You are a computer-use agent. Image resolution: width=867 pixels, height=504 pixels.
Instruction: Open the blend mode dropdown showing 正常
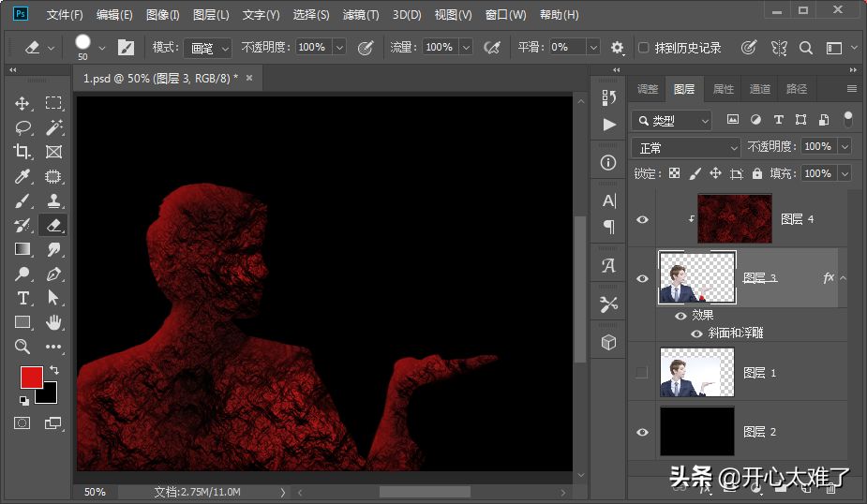(686, 147)
